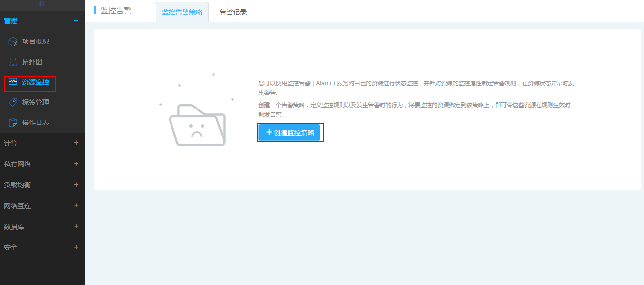Viewport: 644px width, 285px height.
Task: Click the 创建监控策略 button
Action: pos(289,133)
